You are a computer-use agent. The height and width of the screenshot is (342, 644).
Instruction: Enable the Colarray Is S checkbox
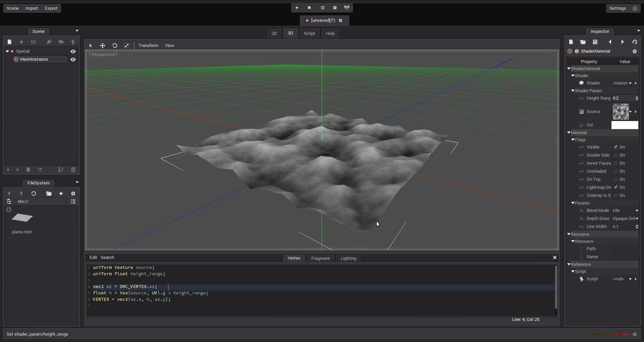point(615,195)
